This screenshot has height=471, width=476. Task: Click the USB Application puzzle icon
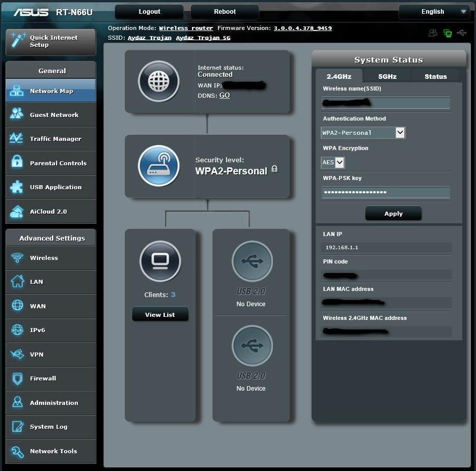(16, 187)
